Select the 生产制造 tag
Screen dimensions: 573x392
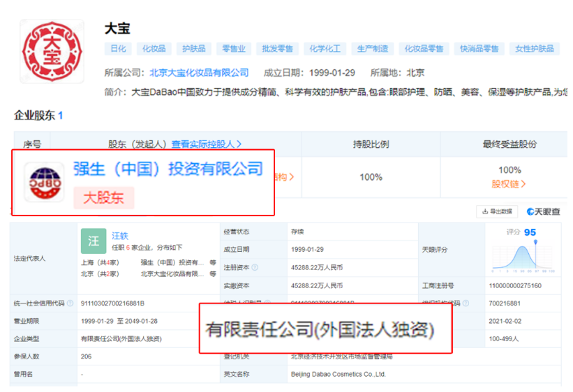[x=373, y=49]
